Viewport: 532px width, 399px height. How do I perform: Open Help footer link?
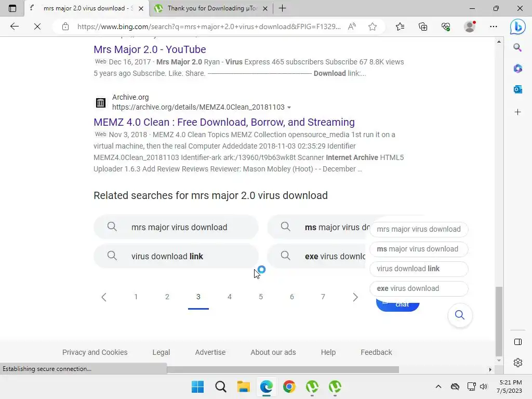pyautogui.click(x=328, y=353)
